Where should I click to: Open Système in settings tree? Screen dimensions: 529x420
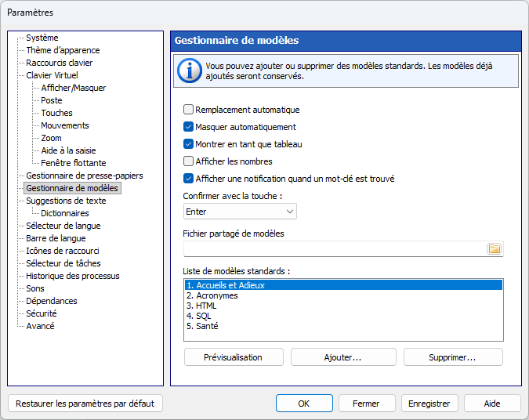42,38
